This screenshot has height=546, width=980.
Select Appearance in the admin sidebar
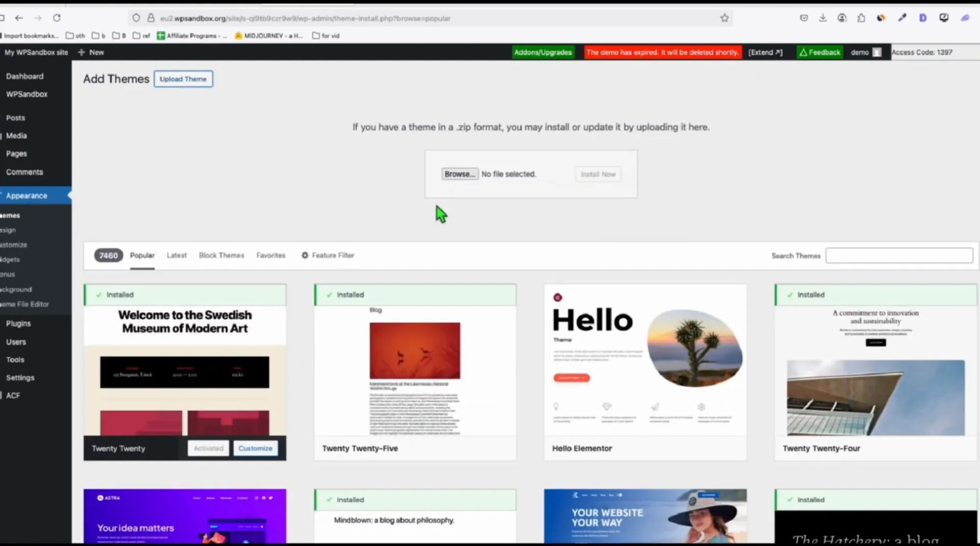[36, 196]
